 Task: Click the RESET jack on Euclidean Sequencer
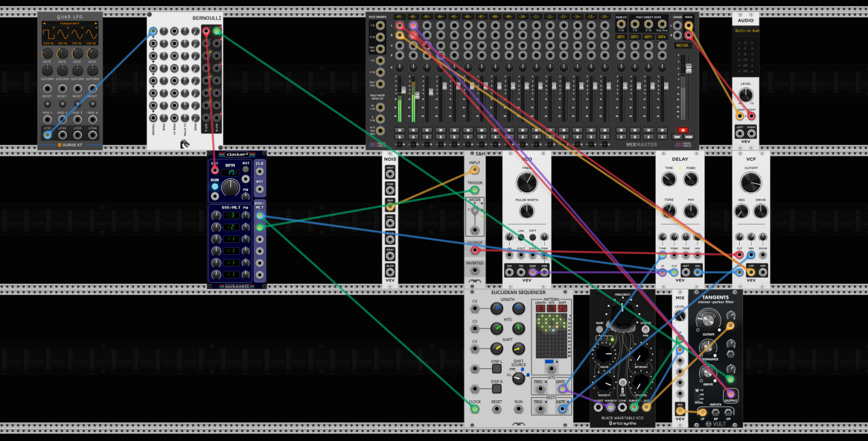tap(497, 408)
